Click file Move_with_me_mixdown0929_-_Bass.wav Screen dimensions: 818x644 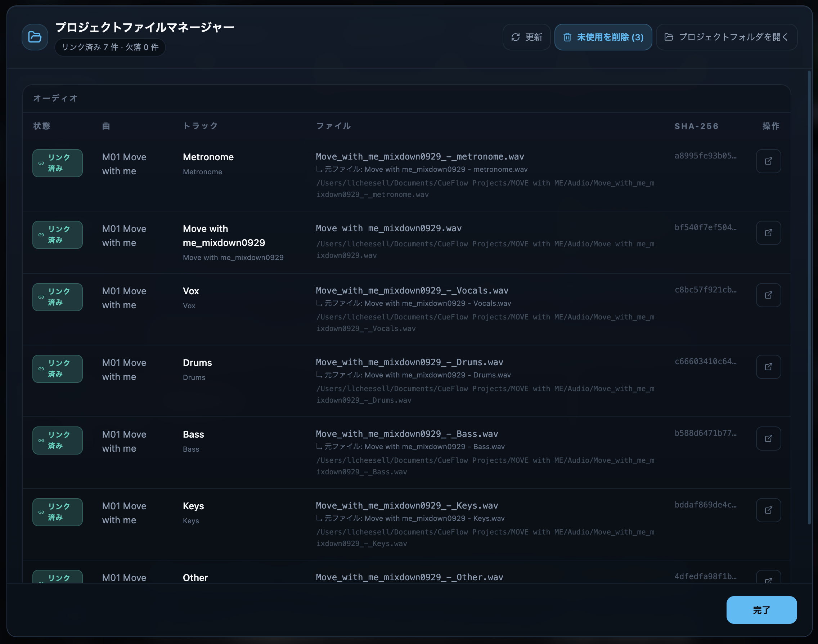click(x=407, y=434)
